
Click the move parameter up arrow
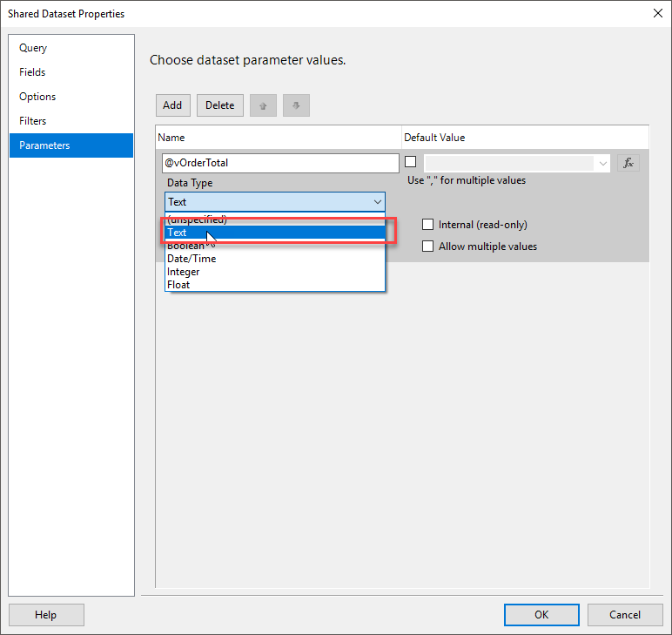point(263,105)
